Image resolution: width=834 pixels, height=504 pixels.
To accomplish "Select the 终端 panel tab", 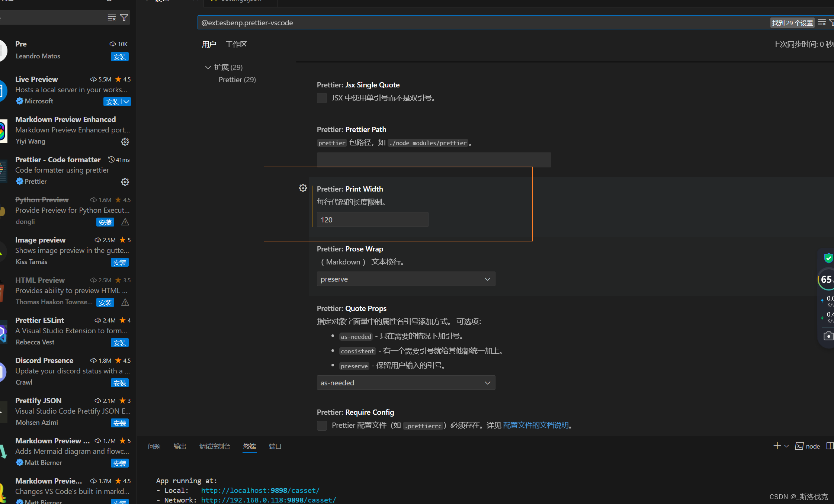I will (250, 446).
